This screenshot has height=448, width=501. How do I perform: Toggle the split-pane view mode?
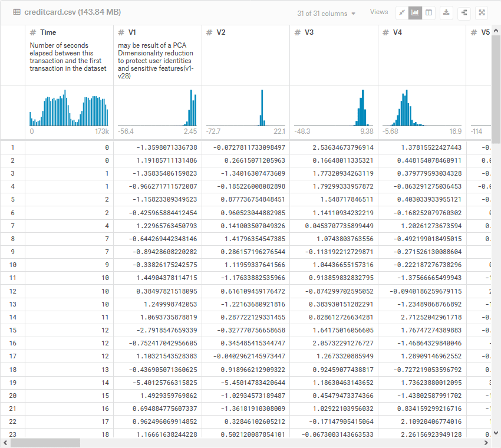(x=429, y=12)
